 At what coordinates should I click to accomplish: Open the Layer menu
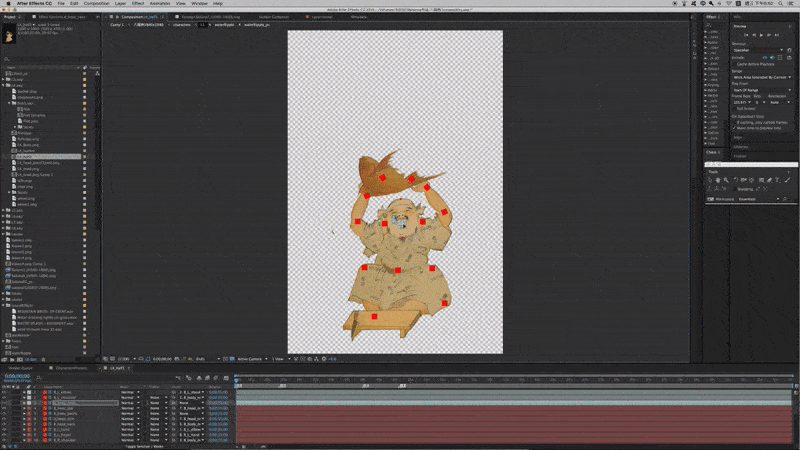pos(120,3)
